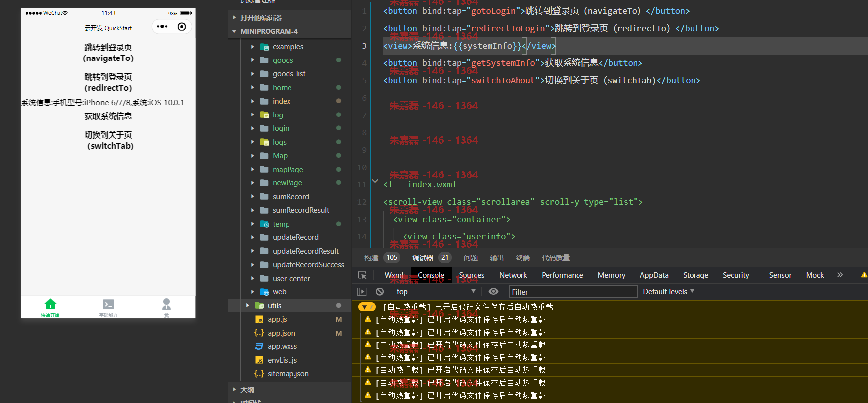Click the examples folder icon
Viewport: 868px width, 403px height.
[264, 47]
